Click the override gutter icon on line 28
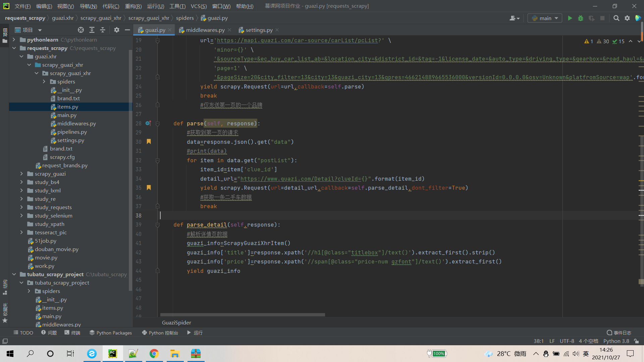The height and width of the screenshot is (362, 644). 148,123
